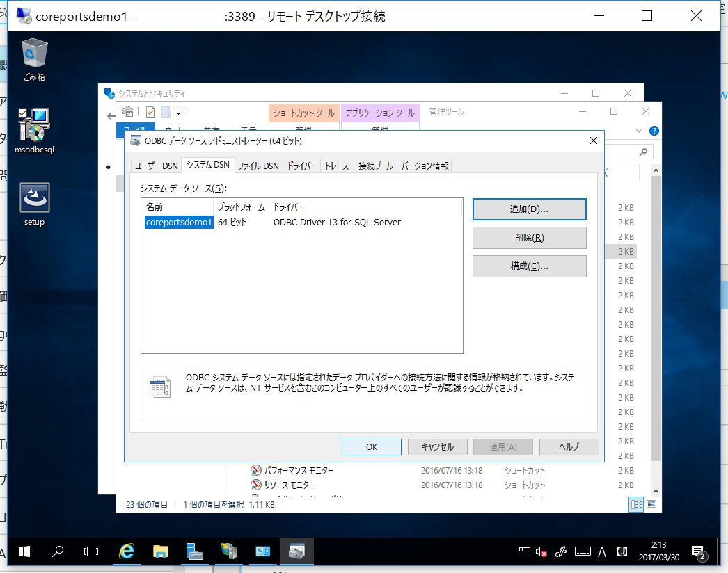Switch to the ユーザー DSN tab
Viewport: 728px width, 573px height.
point(156,166)
